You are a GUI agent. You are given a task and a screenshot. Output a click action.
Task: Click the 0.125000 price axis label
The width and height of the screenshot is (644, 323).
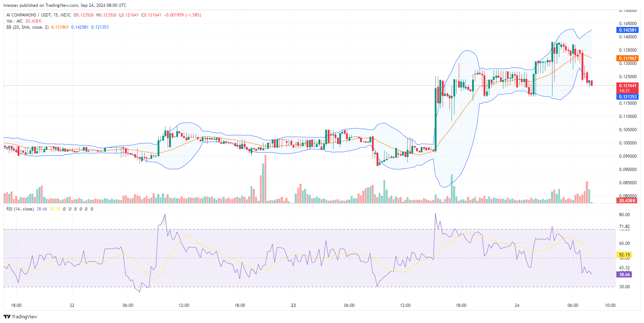coord(628,77)
